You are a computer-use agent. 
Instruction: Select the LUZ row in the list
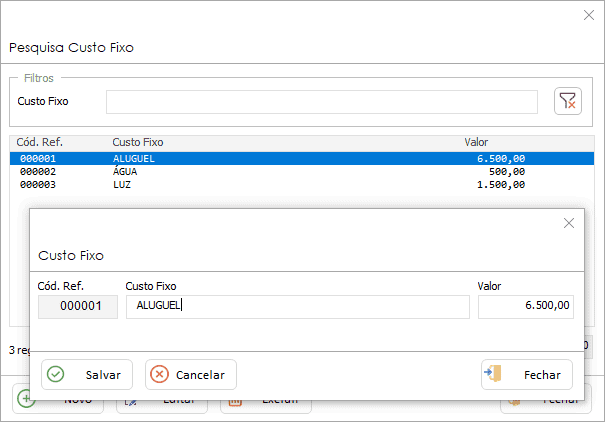302,185
